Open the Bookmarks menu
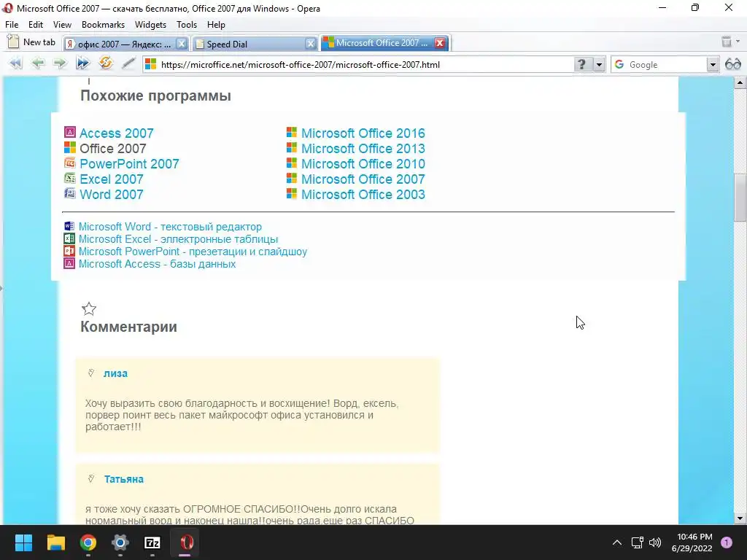 coord(103,25)
